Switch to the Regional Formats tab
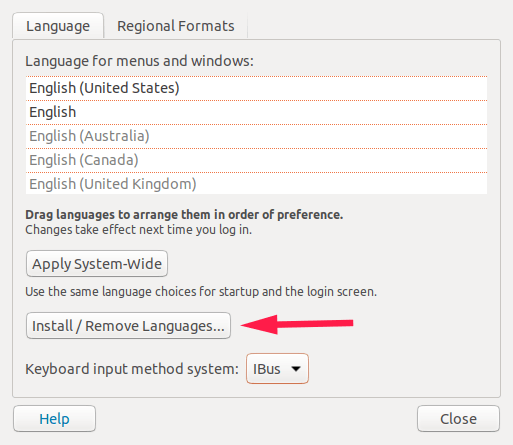513x445 pixels. pyautogui.click(x=176, y=26)
